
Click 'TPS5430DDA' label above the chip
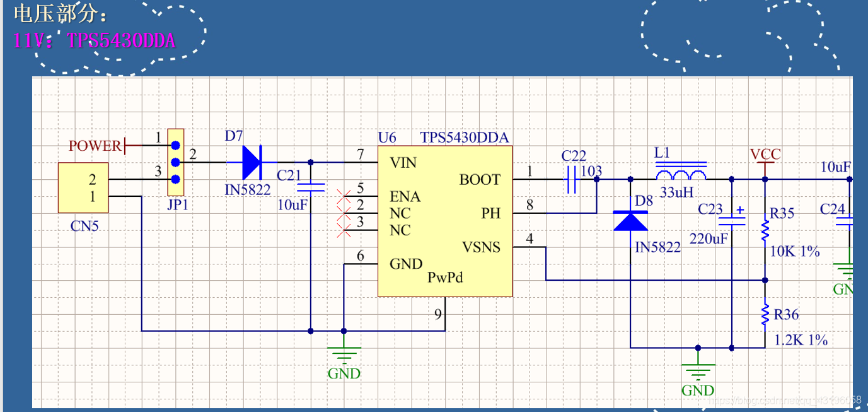[465, 138]
